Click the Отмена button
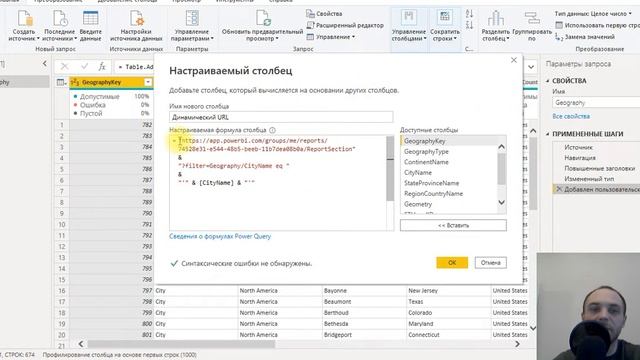The width and height of the screenshot is (640, 360). pos(491,263)
